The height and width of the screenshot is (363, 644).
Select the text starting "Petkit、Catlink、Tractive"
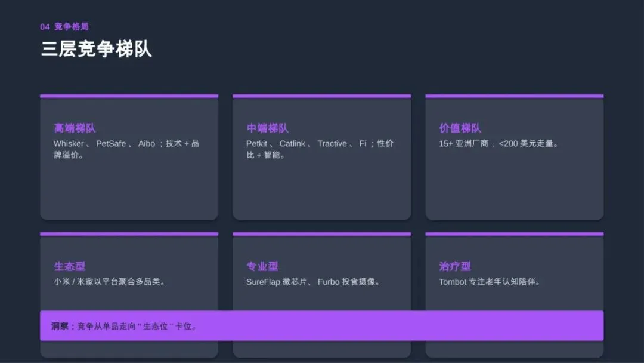pos(320,149)
